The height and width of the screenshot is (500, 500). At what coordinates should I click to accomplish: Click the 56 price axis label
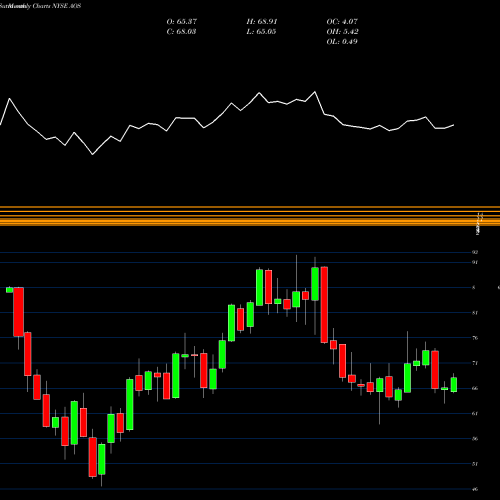click(475, 439)
